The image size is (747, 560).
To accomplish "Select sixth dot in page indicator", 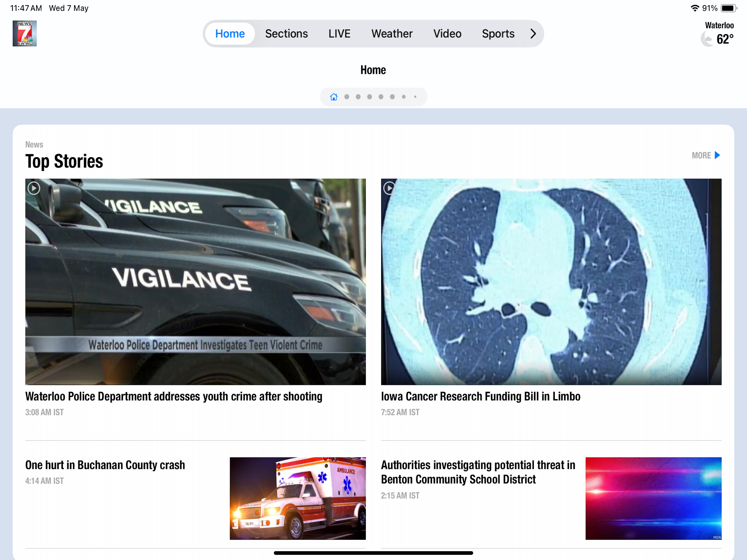I will coord(404,97).
